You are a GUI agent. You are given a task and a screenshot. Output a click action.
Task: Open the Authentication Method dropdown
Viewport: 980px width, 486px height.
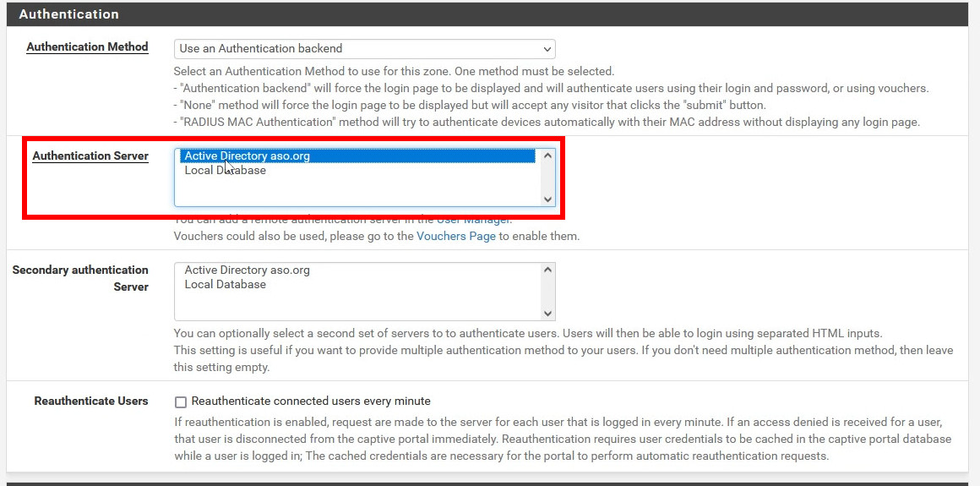[x=364, y=49]
